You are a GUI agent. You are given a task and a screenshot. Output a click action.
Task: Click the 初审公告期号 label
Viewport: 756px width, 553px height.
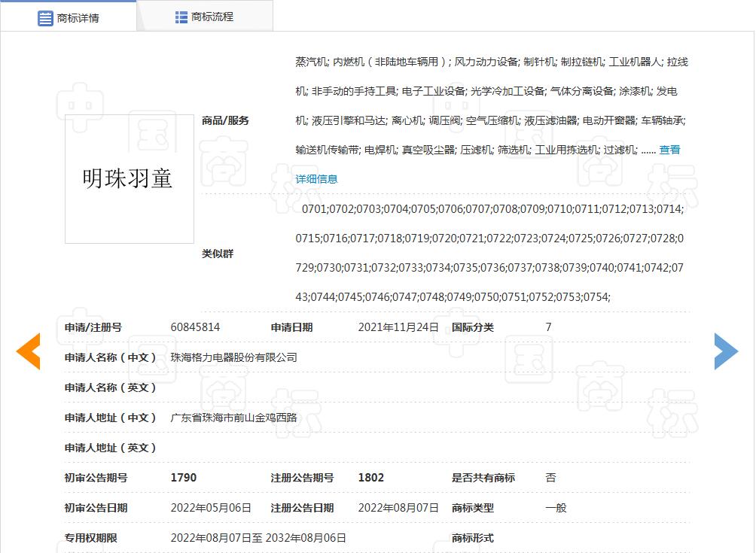coord(96,478)
